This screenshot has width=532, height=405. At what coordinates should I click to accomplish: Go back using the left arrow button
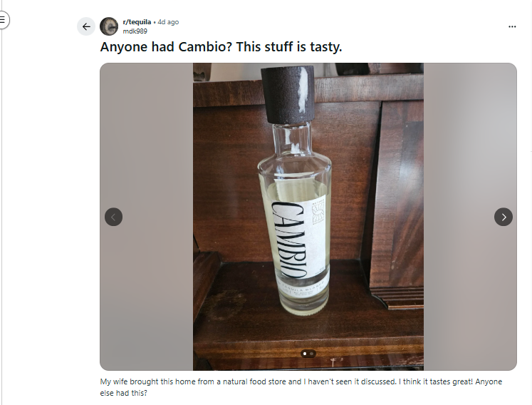click(86, 26)
